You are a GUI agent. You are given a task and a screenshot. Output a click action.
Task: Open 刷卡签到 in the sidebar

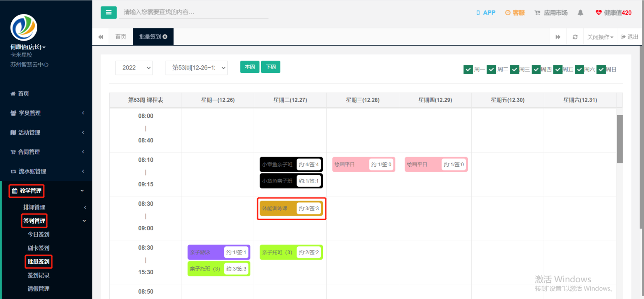[39, 248]
